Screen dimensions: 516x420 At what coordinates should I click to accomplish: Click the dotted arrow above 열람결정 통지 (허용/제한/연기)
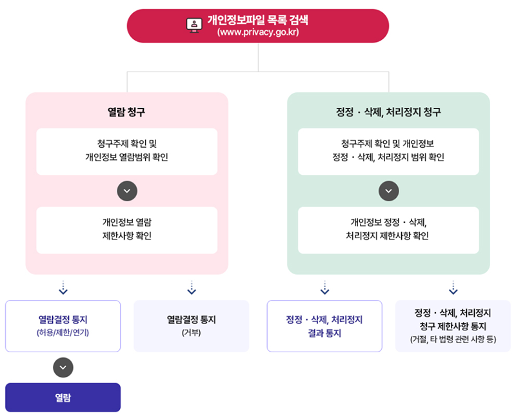click(x=63, y=287)
